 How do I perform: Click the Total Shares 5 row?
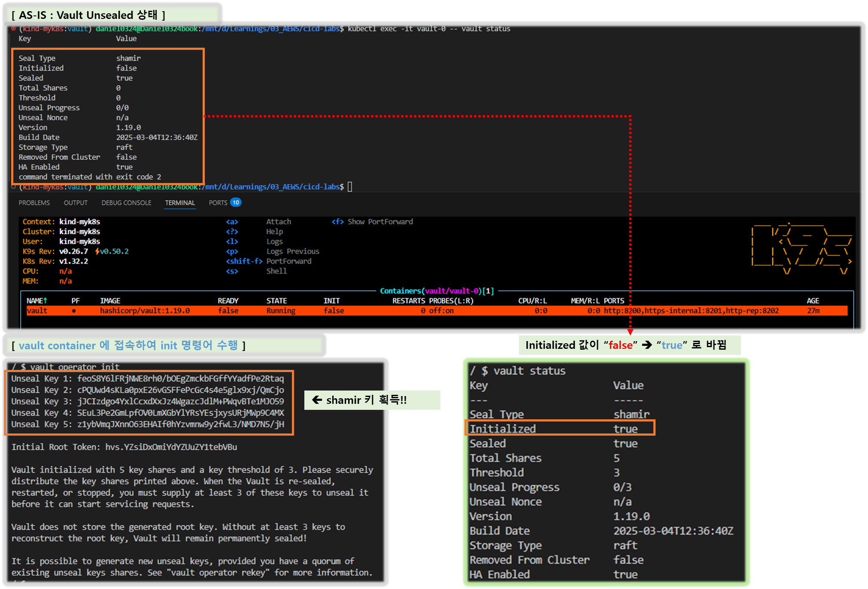click(x=544, y=458)
